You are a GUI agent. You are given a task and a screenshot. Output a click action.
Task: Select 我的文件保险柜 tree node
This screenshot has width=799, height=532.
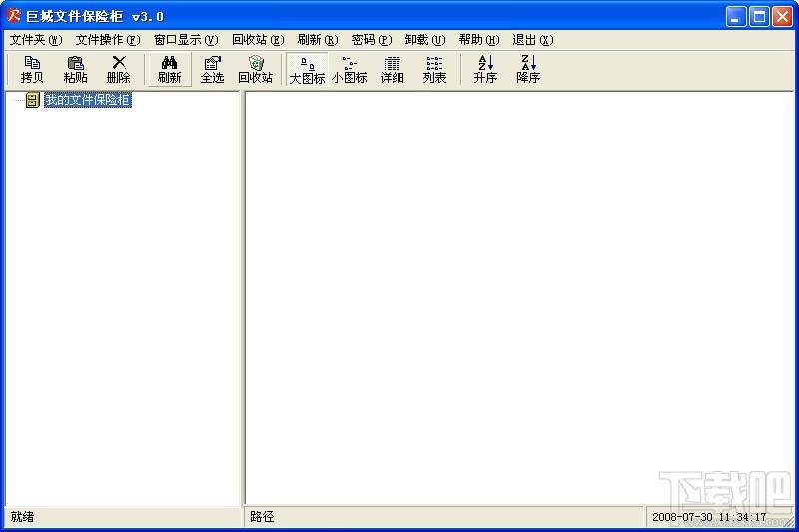(x=88, y=99)
